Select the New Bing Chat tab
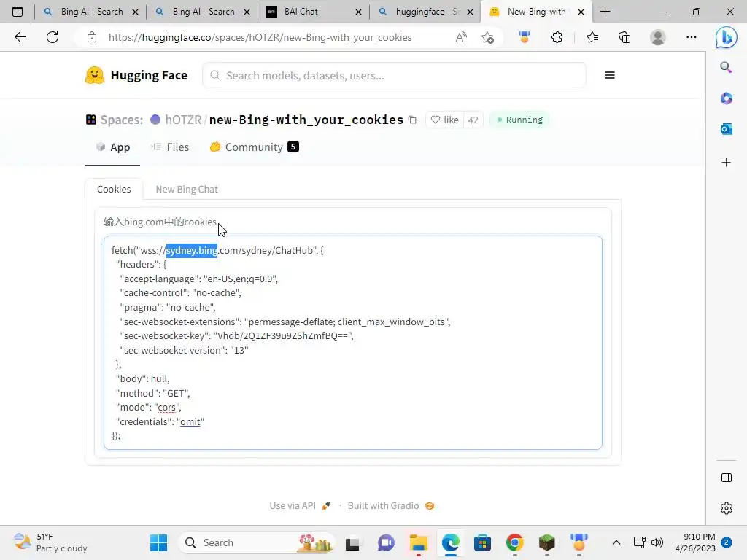 tap(187, 189)
